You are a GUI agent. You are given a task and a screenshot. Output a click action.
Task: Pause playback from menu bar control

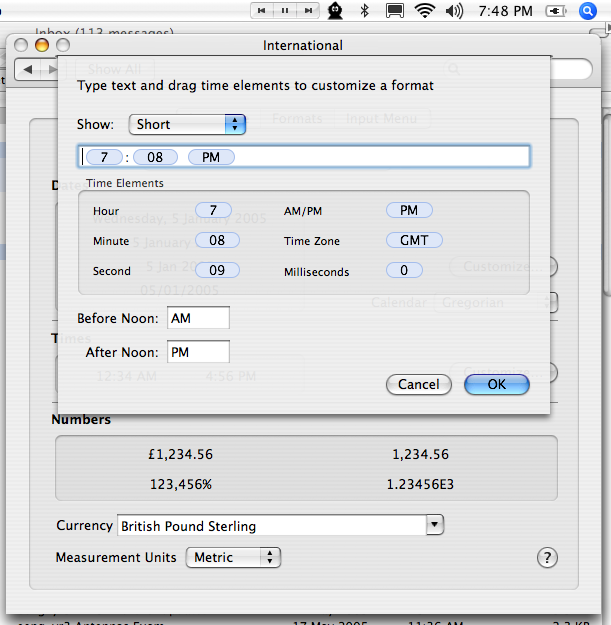click(x=285, y=11)
